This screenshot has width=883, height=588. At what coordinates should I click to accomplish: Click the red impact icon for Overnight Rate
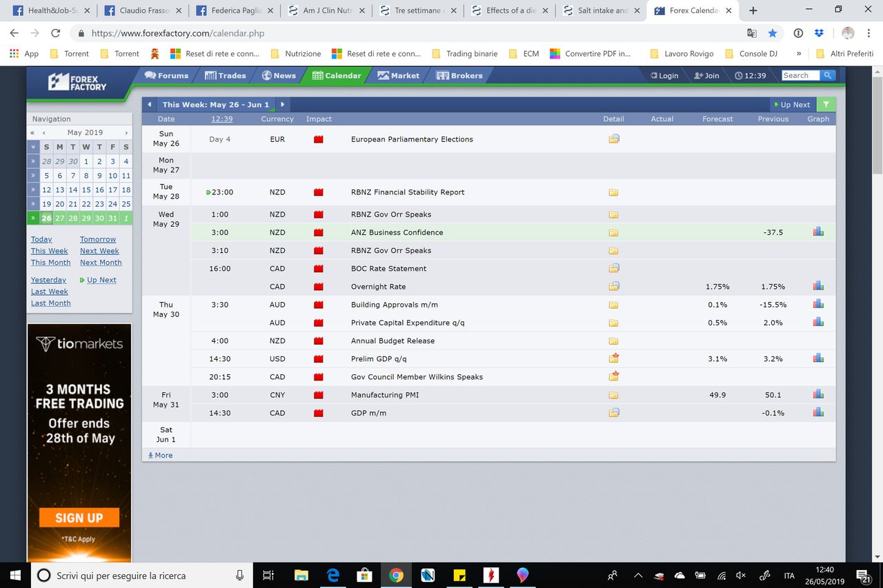click(x=319, y=287)
